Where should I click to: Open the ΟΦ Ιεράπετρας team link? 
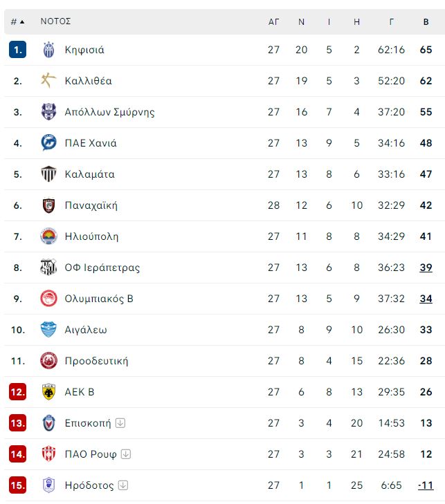click(x=102, y=268)
